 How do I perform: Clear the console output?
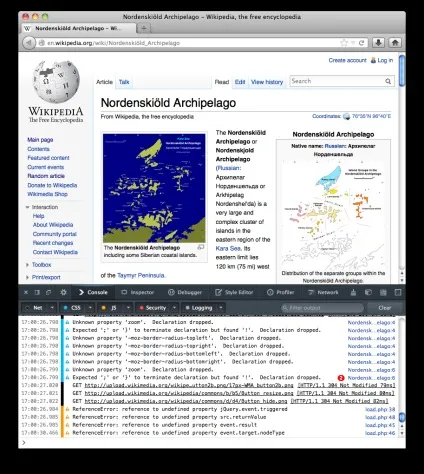pos(385,308)
